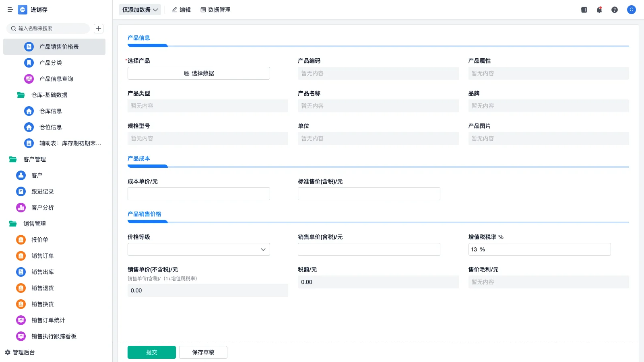Viewport: 644px width, 362px height.
Task: Open the notification bell icon
Action: pyautogui.click(x=599, y=10)
